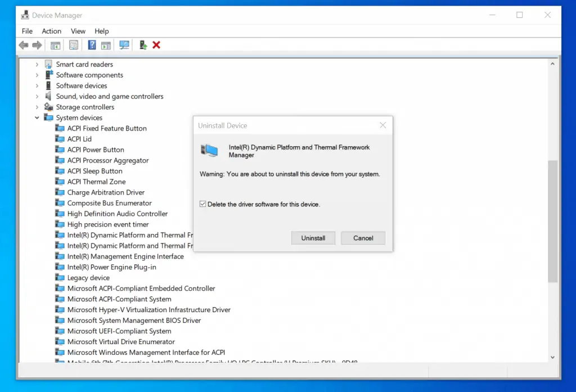Click Show/Hide Console Tree toolbar icon
Viewport: 576px width, 392px height.
pos(55,45)
